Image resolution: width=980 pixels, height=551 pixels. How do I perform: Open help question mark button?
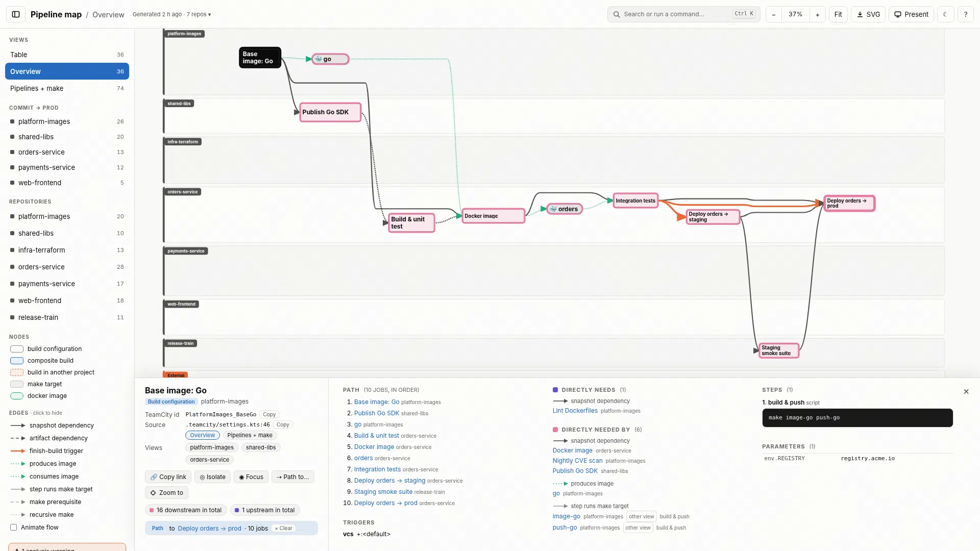coord(965,14)
